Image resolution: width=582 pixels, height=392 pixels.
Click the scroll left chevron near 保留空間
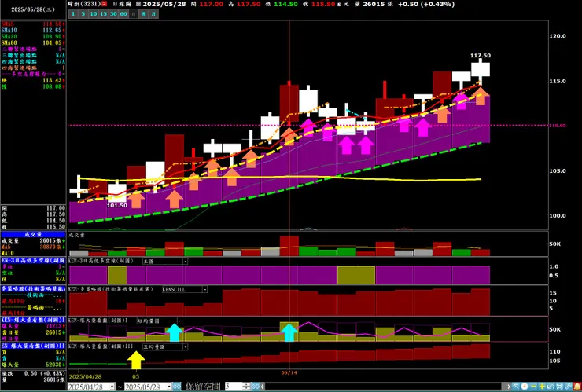[263, 387]
